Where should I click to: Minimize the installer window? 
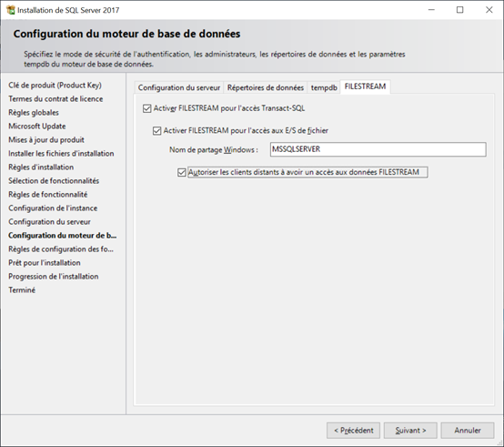point(431,10)
